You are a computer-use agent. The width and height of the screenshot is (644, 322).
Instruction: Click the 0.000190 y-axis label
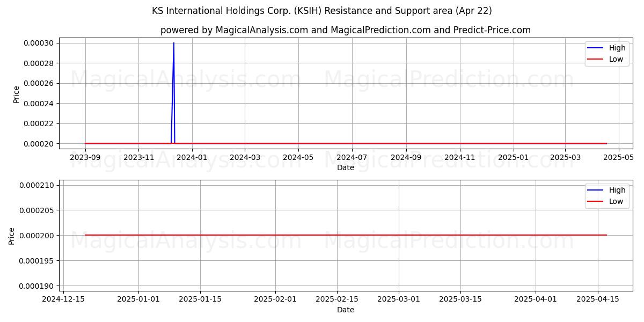click(x=37, y=286)
